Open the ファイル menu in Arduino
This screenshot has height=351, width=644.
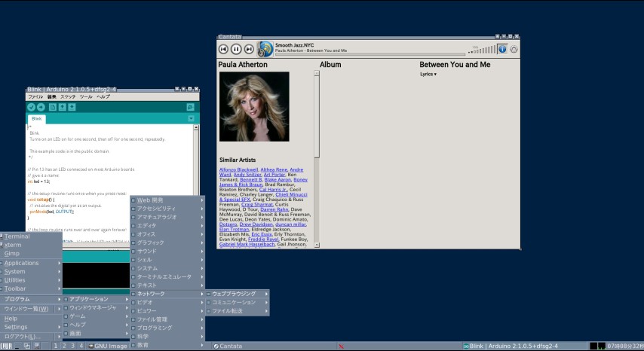[35, 96]
